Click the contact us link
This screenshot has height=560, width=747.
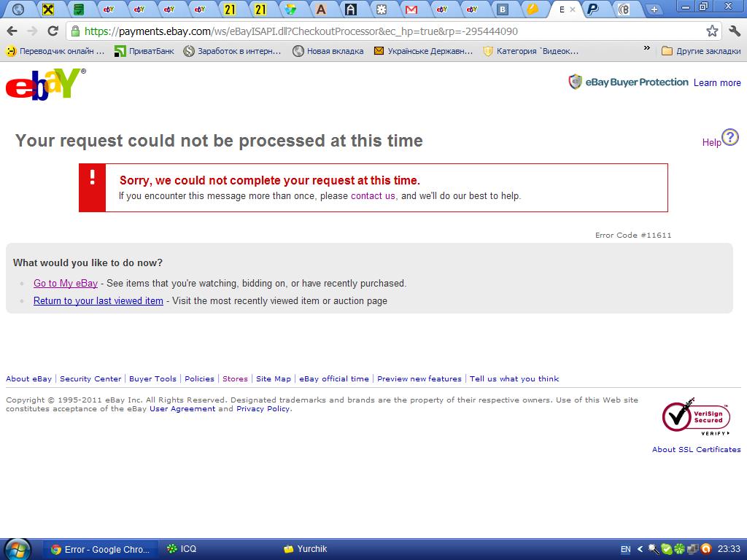point(373,195)
